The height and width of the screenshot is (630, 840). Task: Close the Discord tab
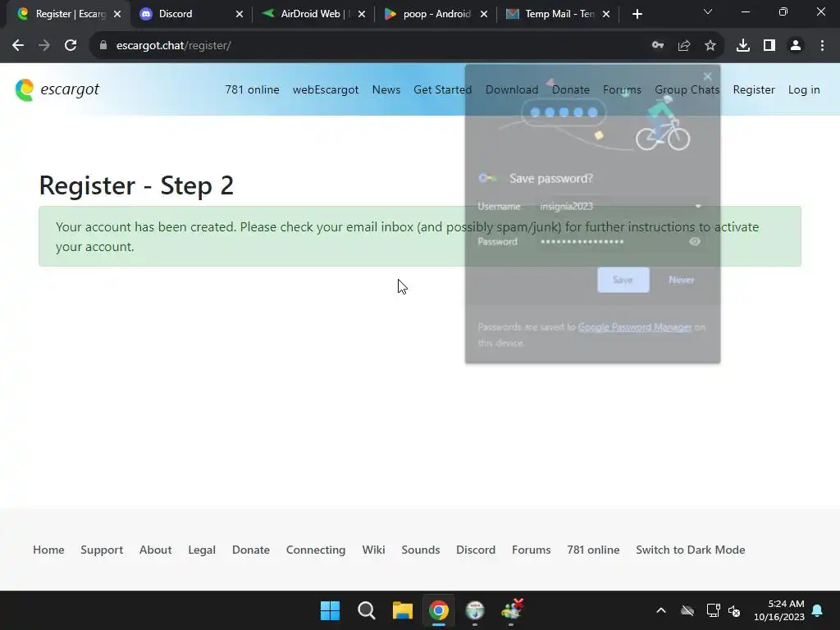[240, 14]
